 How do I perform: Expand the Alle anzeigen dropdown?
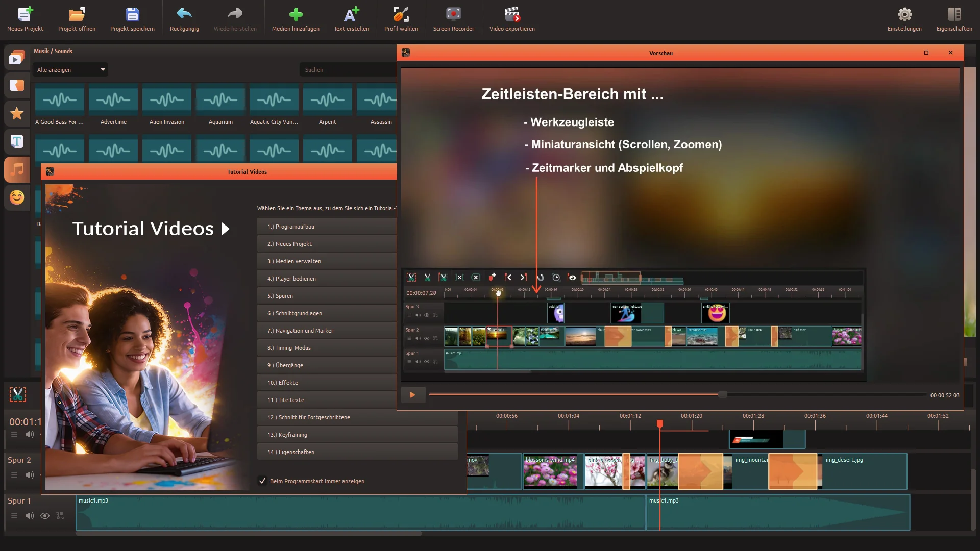coord(71,70)
